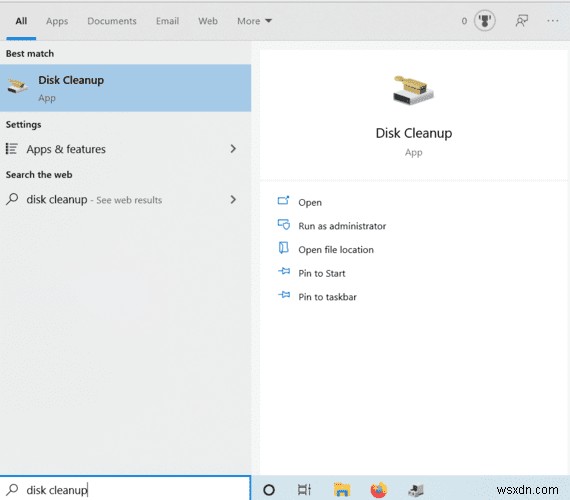
Task: Open the Documents tab
Action: pos(112,21)
